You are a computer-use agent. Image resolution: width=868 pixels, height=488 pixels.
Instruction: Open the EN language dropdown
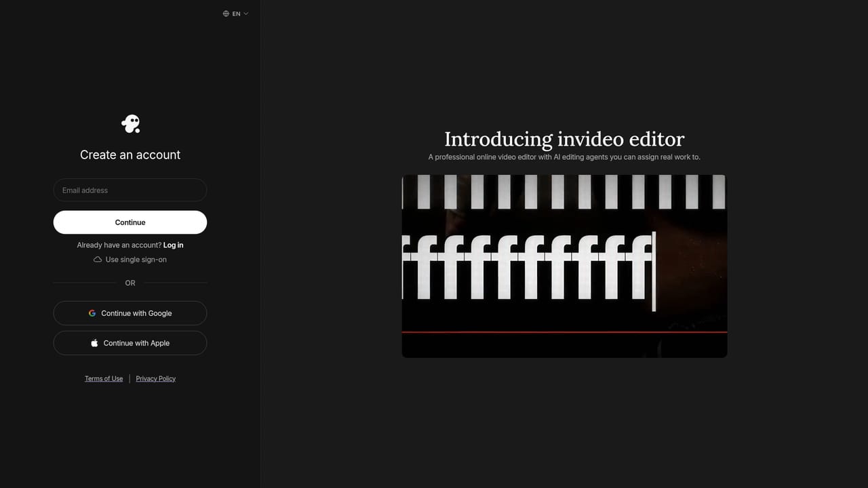235,14
